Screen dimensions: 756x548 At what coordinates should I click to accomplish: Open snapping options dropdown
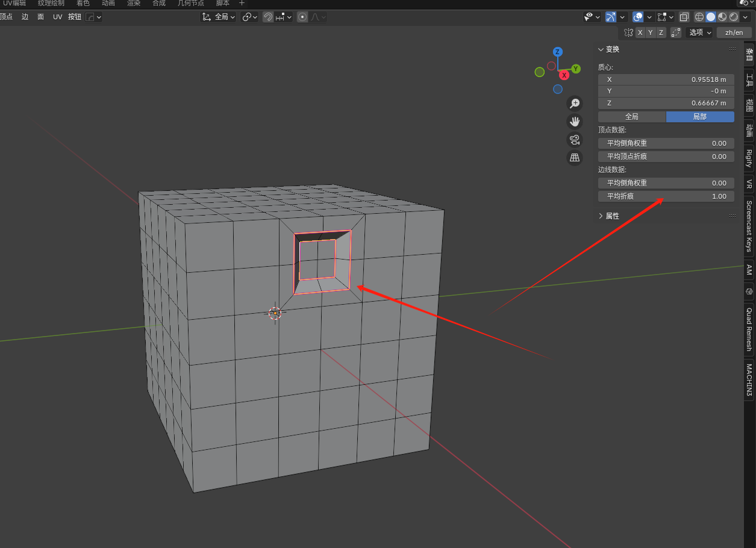click(284, 17)
